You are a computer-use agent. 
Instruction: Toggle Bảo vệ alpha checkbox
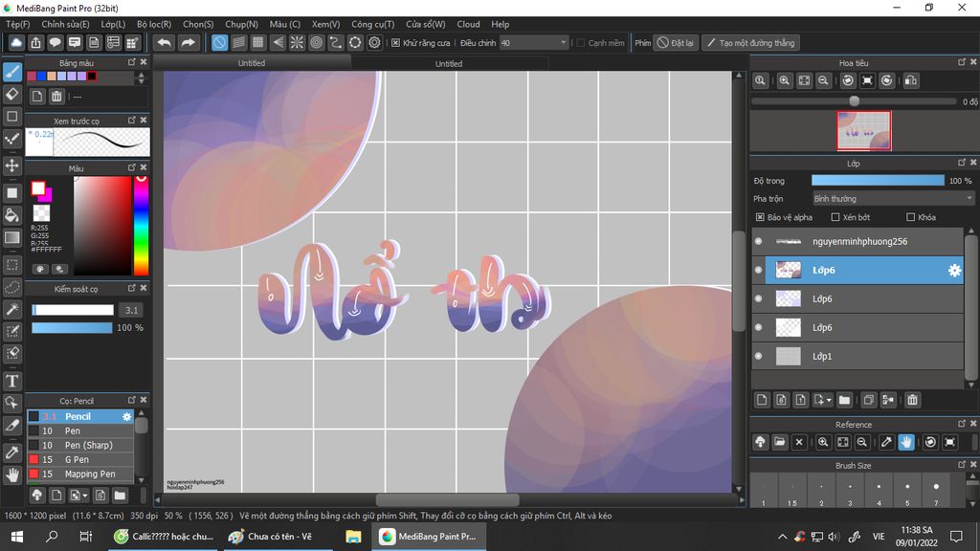tap(760, 217)
